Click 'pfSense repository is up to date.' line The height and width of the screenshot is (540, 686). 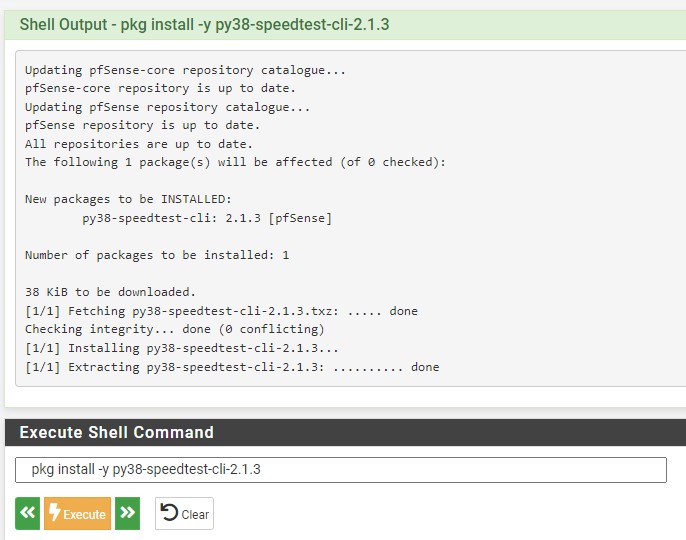[142, 126]
